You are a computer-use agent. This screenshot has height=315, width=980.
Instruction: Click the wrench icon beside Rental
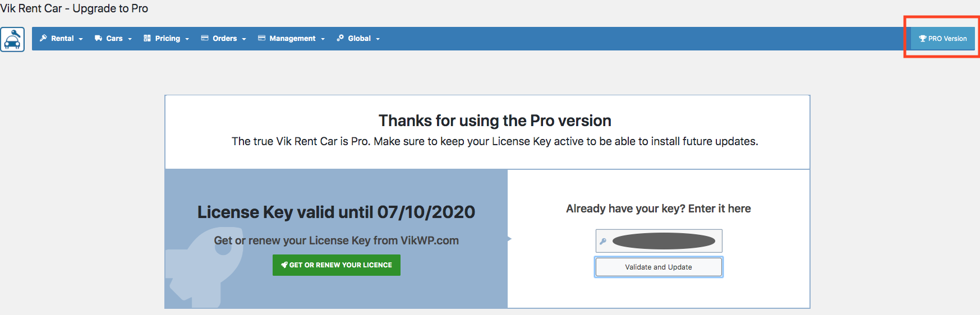click(x=43, y=38)
